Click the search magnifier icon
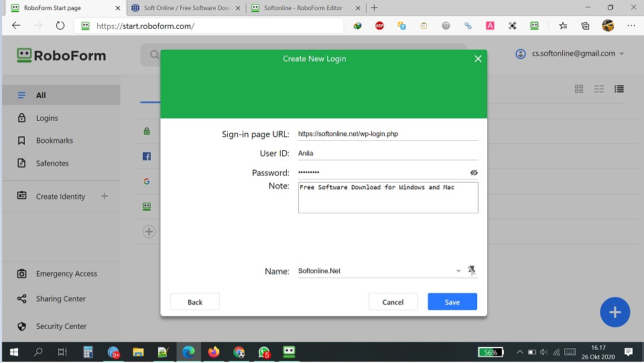 (x=154, y=54)
